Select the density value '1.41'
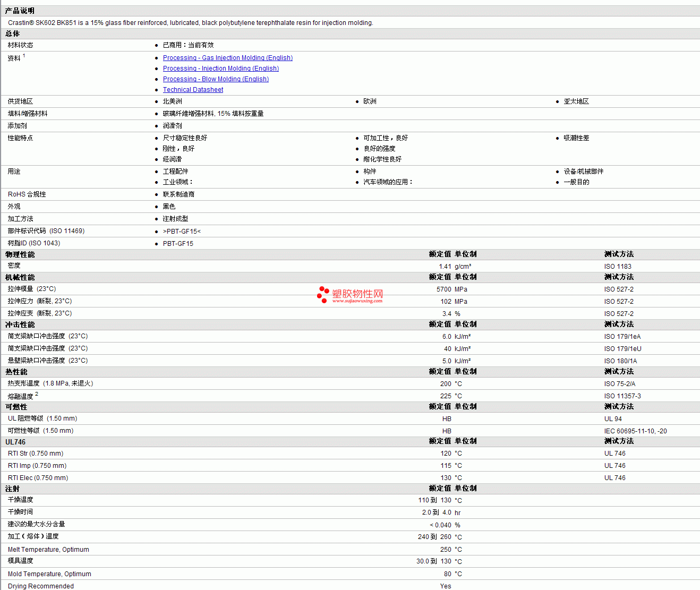Screen dimensions: 700x590 [x=445, y=267]
